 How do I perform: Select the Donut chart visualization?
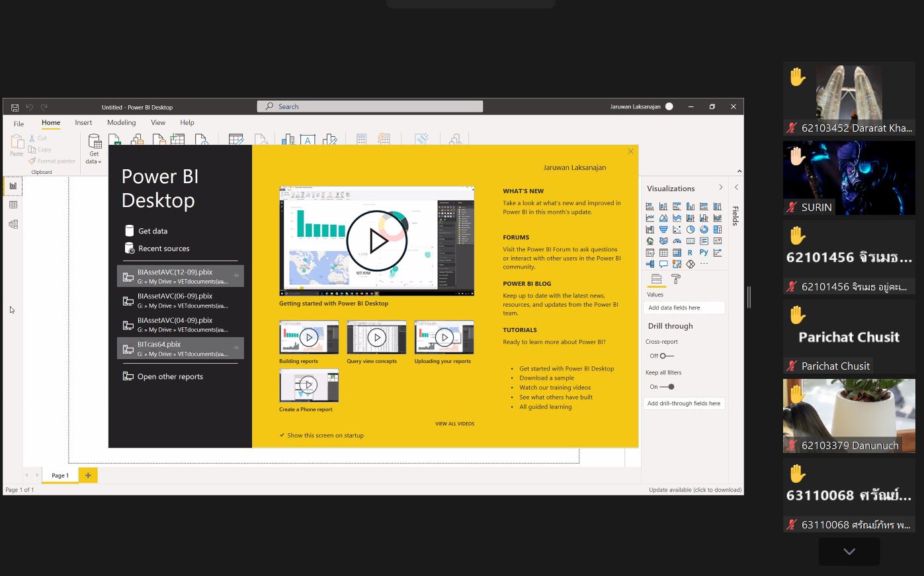pos(704,229)
